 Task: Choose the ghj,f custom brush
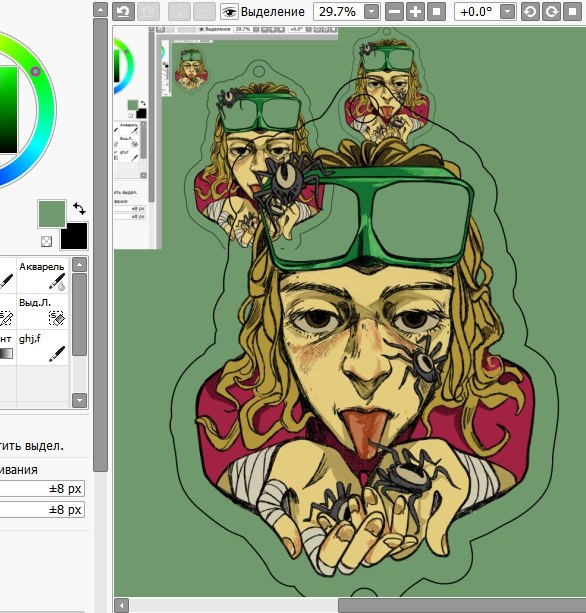(43, 348)
